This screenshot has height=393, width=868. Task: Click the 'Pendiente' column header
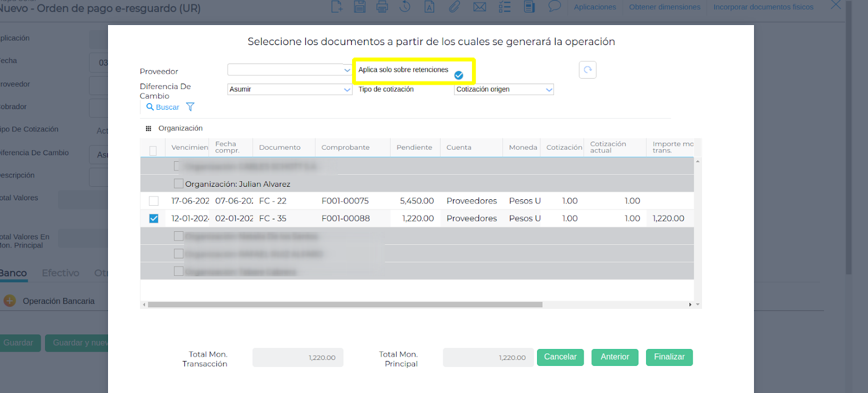pos(414,148)
